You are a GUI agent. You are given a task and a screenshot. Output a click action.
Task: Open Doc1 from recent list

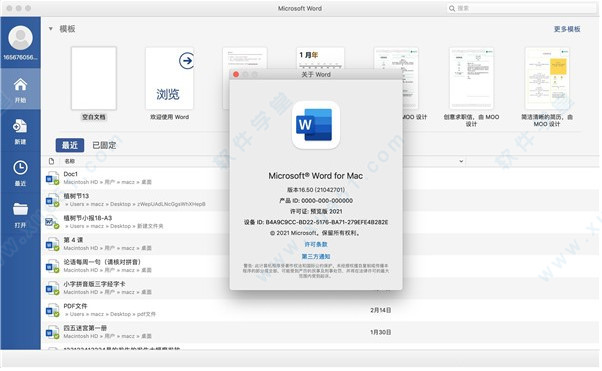[x=71, y=174]
